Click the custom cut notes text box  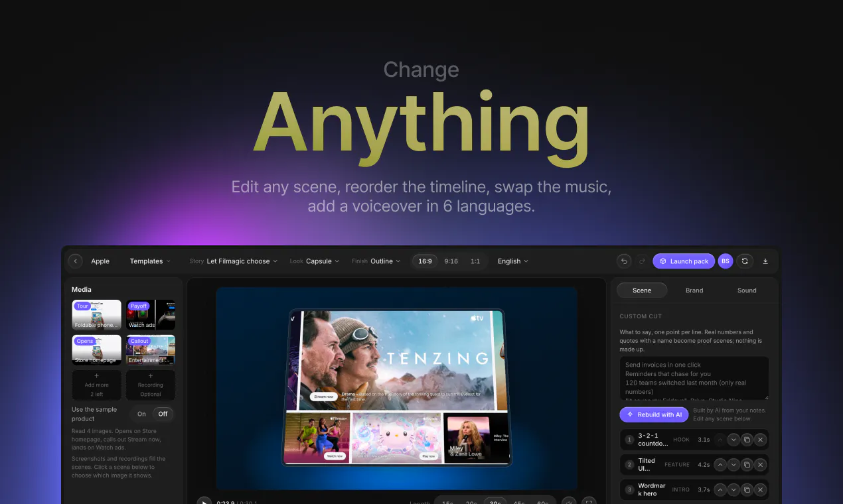(x=694, y=378)
